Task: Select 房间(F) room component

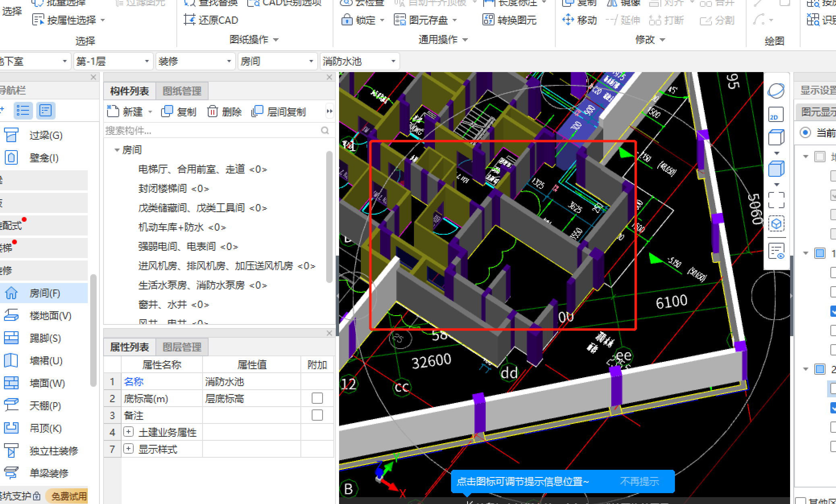Action: pos(44,293)
